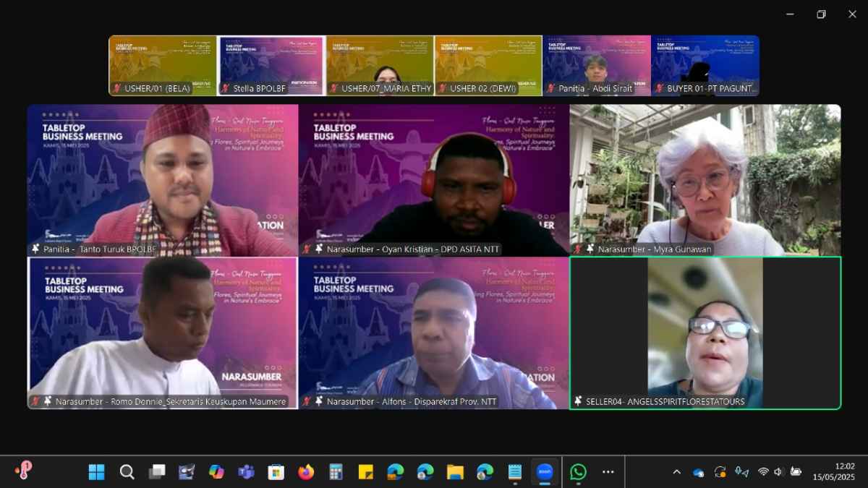Open Firefox browser from taskbar
Viewport: 868px width, 488px height.
coord(306,472)
